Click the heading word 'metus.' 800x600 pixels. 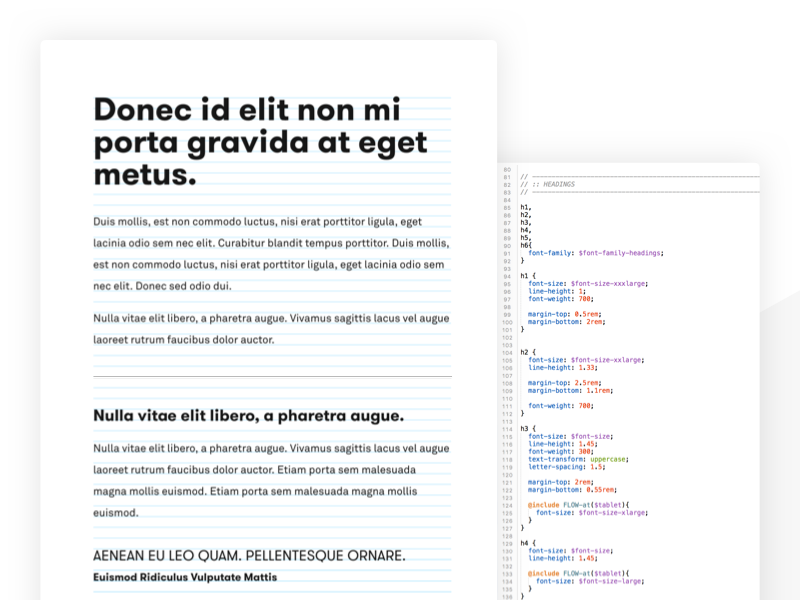pyautogui.click(x=145, y=174)
